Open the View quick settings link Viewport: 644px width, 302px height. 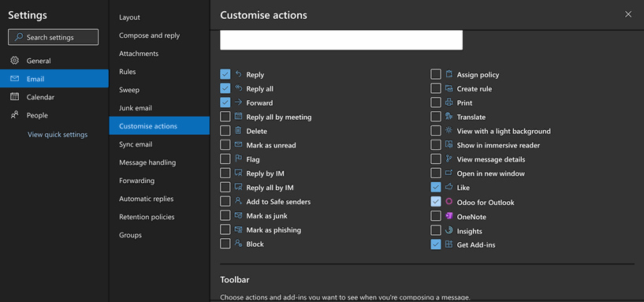click(x=58, y=134)
